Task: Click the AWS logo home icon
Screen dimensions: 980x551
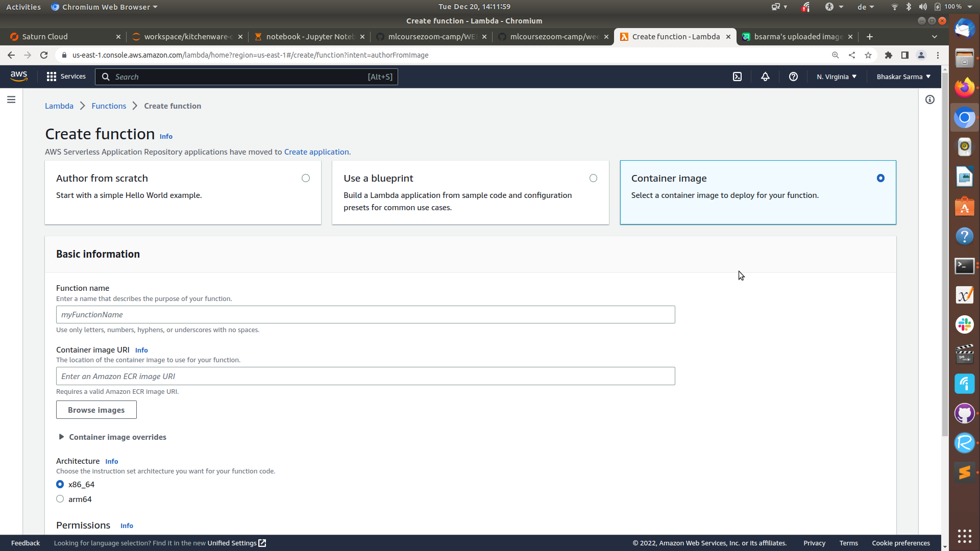Action: click(19, 76)
